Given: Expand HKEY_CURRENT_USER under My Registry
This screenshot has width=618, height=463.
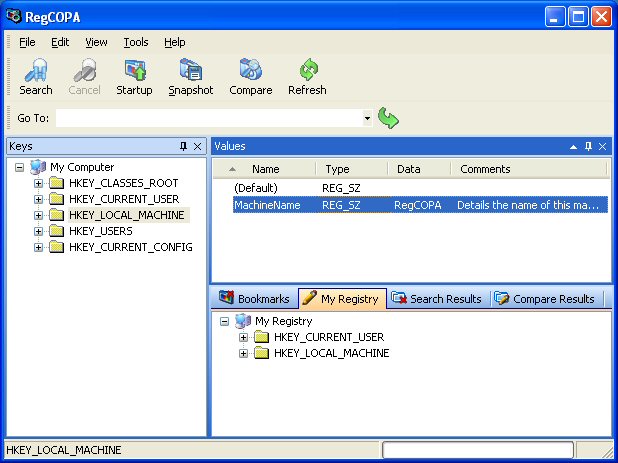Looking at the screenshot, I should [243, 337].
